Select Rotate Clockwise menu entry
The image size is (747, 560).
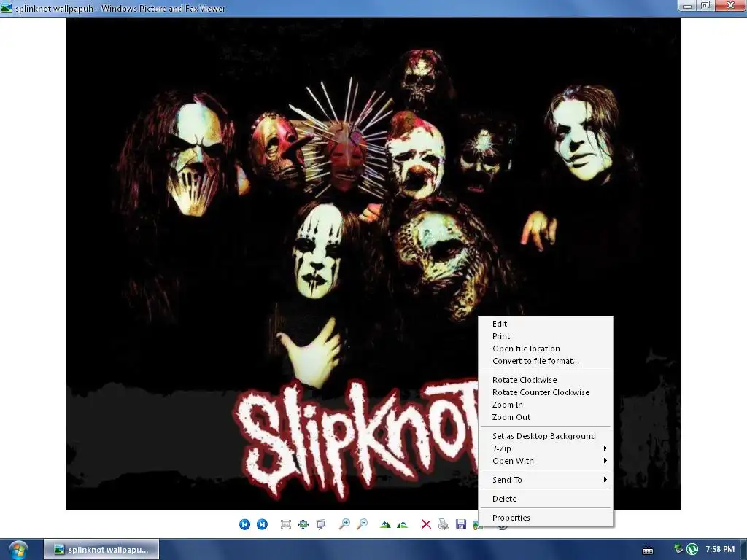[x=546, y=380]
